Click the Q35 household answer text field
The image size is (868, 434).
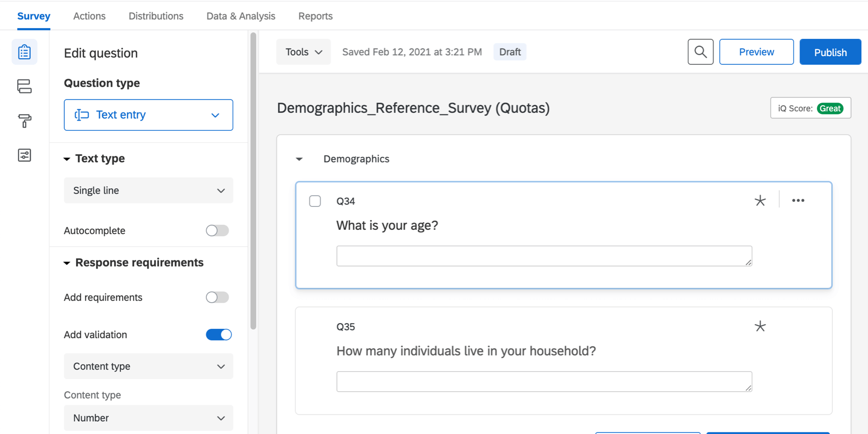pos(544,381)
